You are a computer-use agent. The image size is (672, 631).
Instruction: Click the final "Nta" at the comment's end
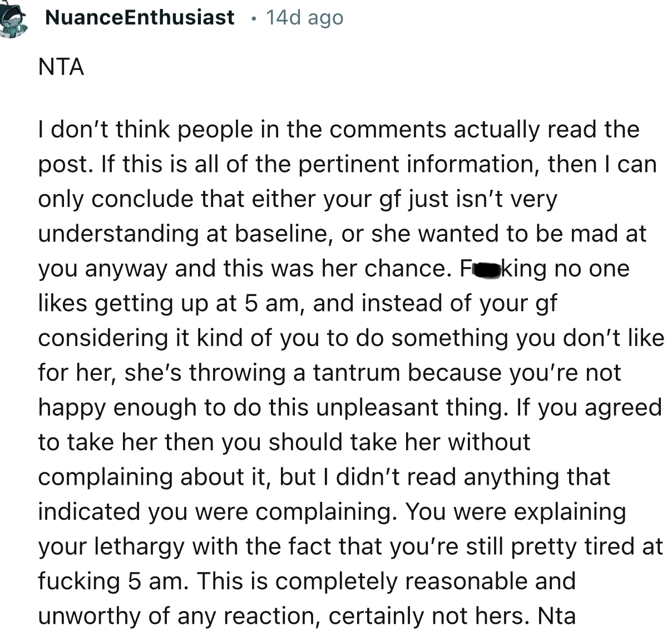(x=557, y=616)
